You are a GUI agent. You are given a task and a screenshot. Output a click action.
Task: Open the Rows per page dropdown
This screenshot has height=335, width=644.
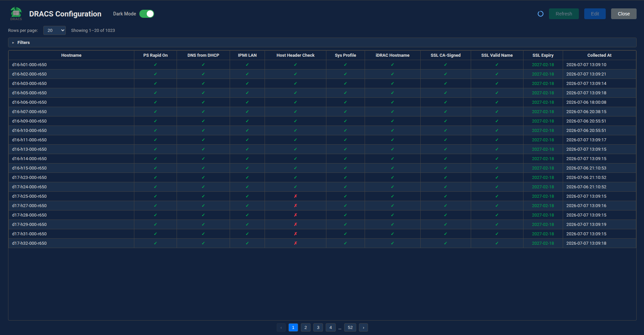click(x=54, y=30)
